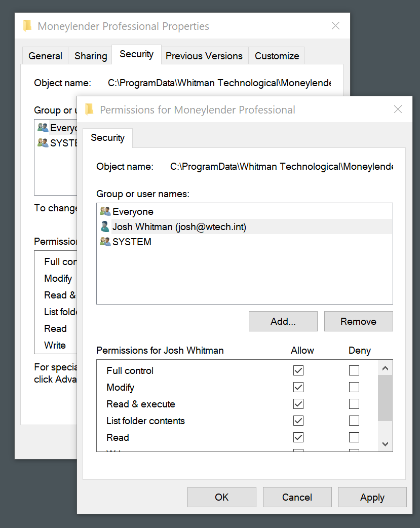The image size is (420, 528).
Task: Click the folder icon in the Permissions dialog title bar
Action: pyautogui.click(x=90, y=109)
